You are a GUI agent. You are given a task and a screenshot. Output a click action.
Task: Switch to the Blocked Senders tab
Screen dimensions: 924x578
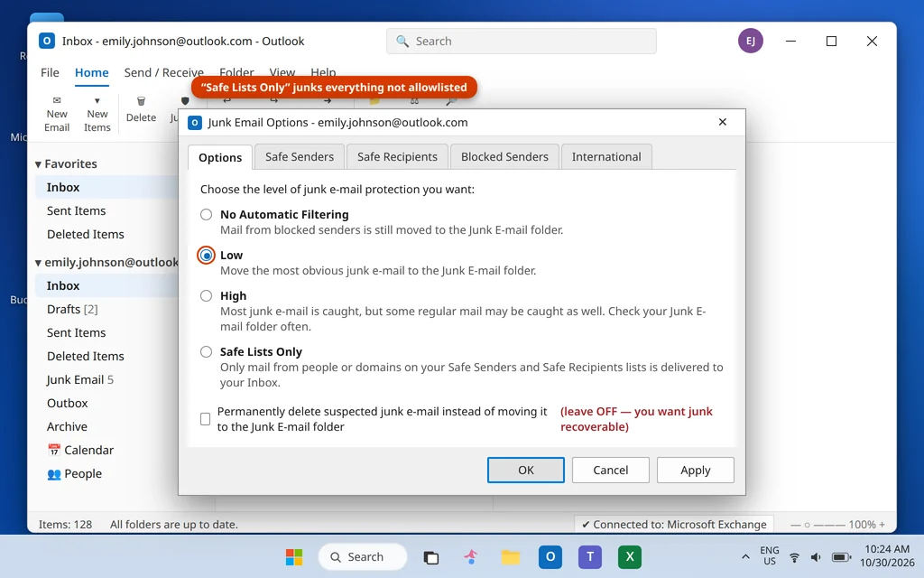[504, 157]
